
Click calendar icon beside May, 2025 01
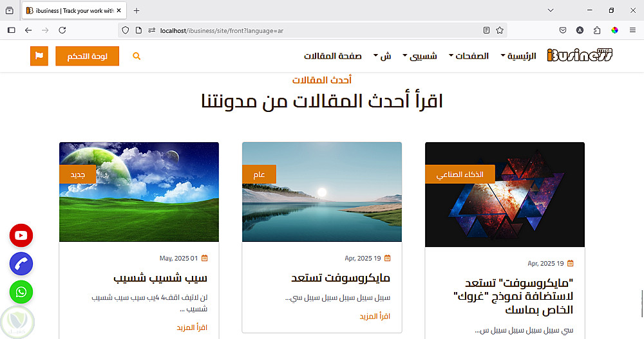click(205, 258)
